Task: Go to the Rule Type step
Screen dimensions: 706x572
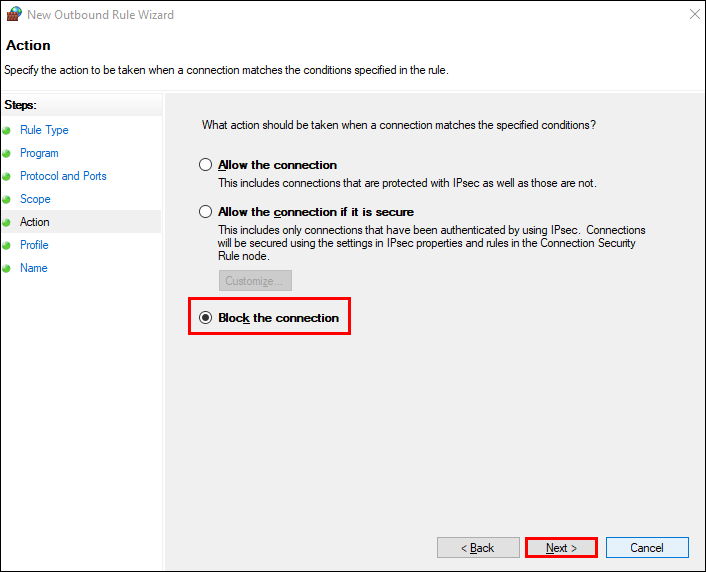Action: pyautogui.click(x=44, y=130)
